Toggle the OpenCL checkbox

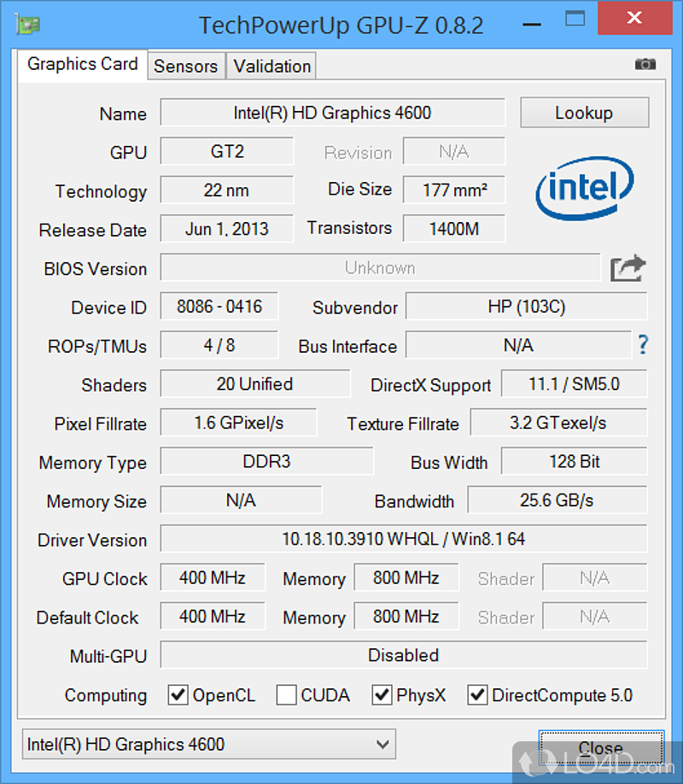(x=178, y=695)
